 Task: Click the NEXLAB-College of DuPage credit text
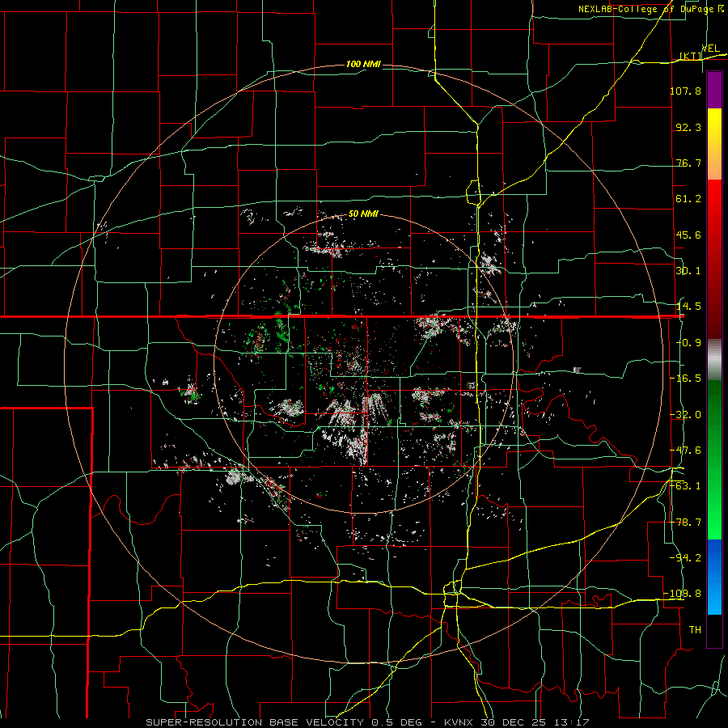point(646,9)
